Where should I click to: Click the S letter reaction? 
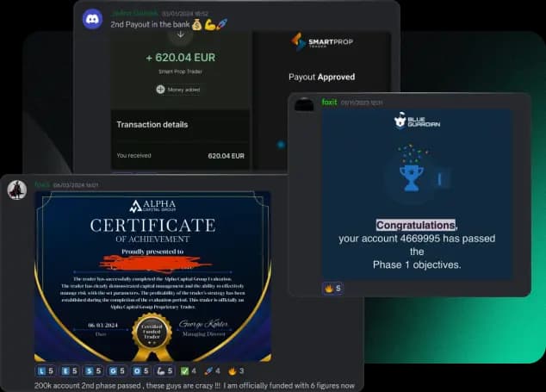93,371
